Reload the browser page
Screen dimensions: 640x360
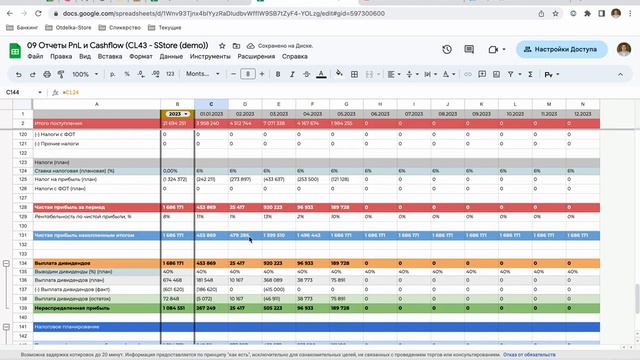[38, 13]
